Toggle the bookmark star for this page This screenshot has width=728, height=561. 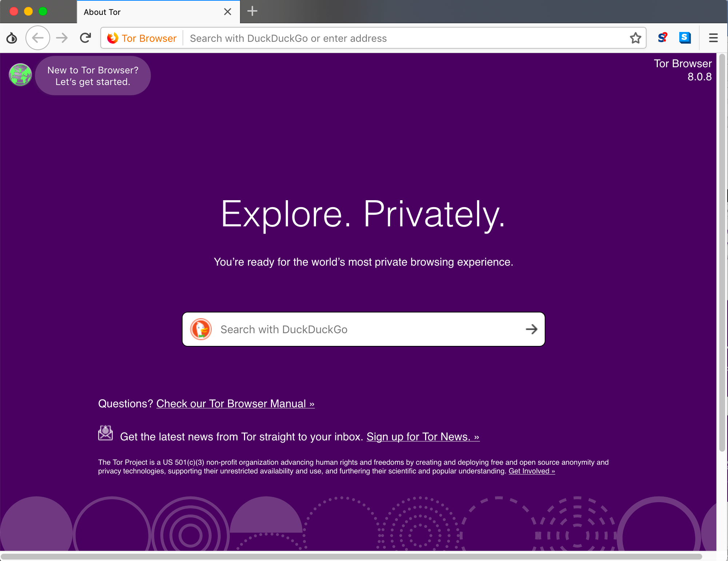[635, 38]
